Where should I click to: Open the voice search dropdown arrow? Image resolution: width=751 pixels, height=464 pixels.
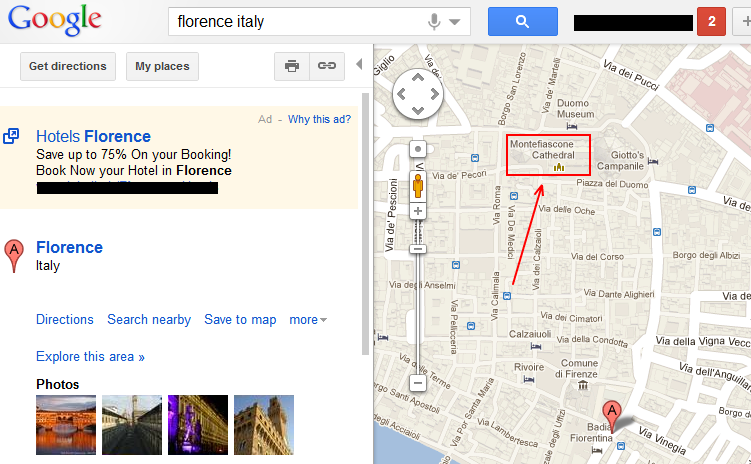coord(456,21)
